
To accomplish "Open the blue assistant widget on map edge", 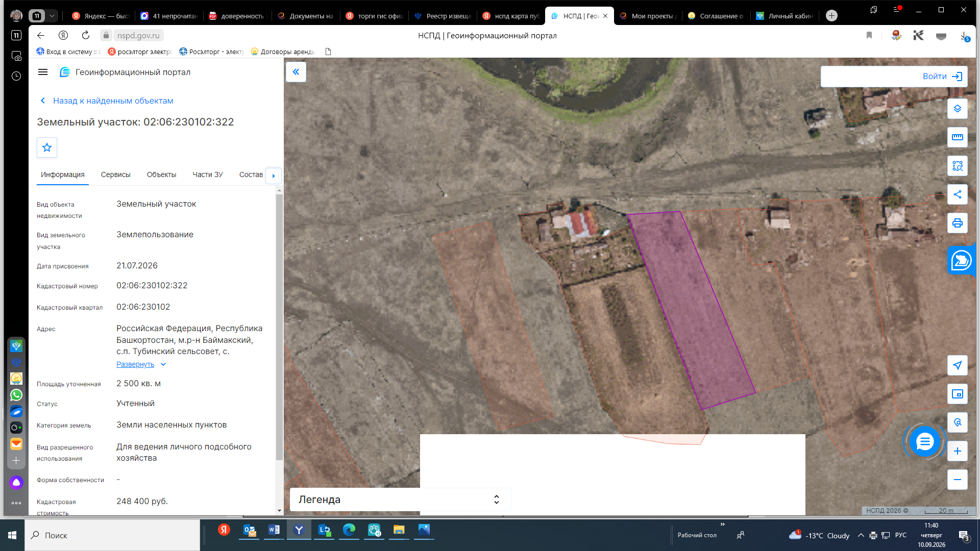I will pyautogui.click(x=962, y=260).
